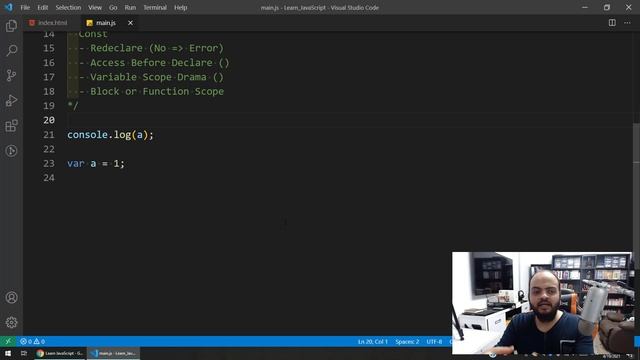Click the Spaces: 2 indentation status item

coord(407,341)
